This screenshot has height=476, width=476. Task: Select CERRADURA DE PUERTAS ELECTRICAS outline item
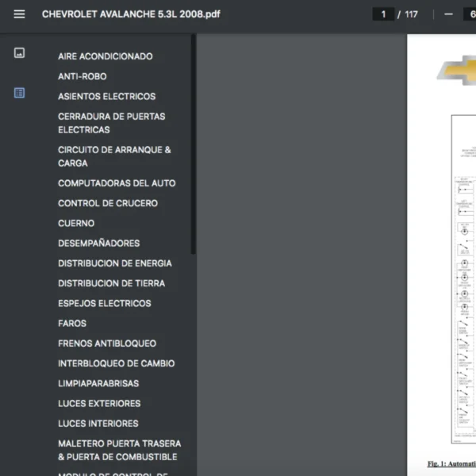pos(111,123)
